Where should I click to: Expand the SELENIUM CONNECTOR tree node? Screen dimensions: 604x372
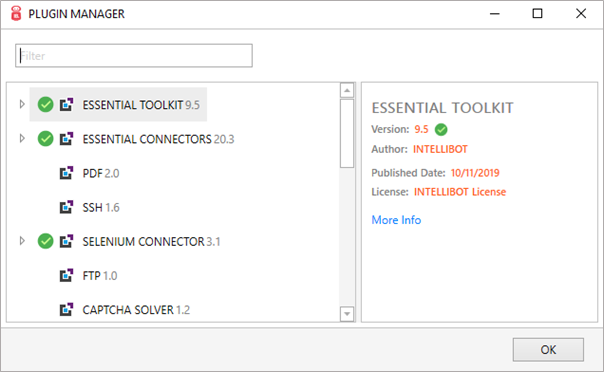pos(22,241)
